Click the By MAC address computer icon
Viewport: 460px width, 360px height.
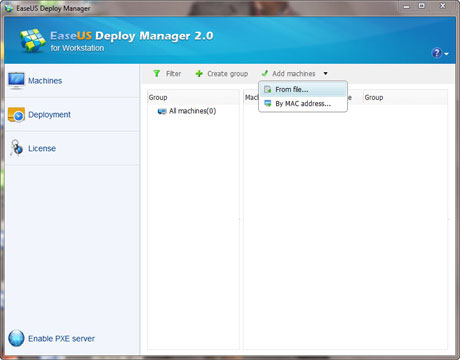(268, 104)
